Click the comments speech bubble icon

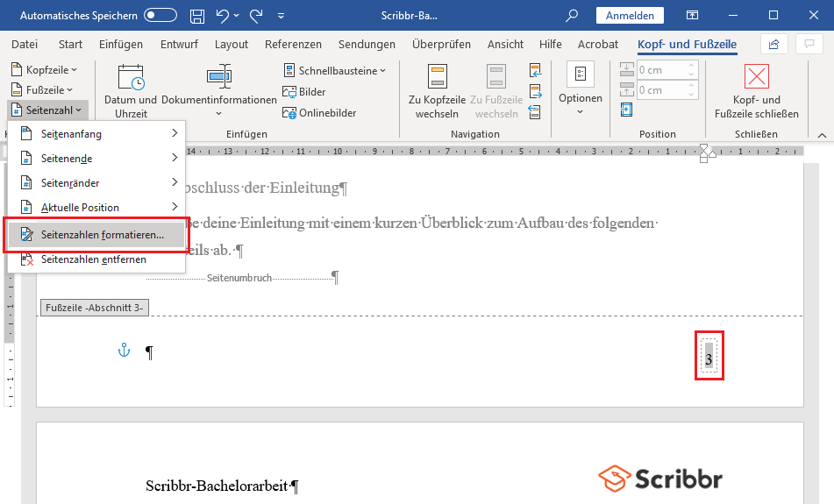809,44
